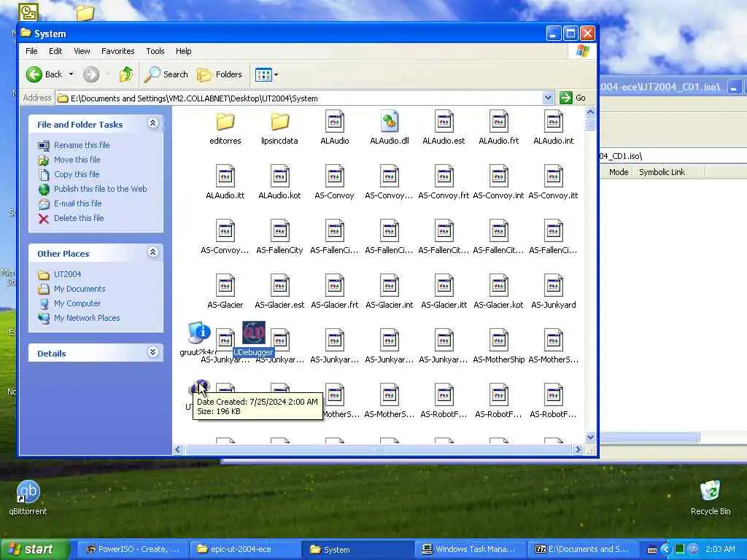This screenshot has width=747, height=560.
Task: Open My Computer in Other Places
Action: (77, 303)
